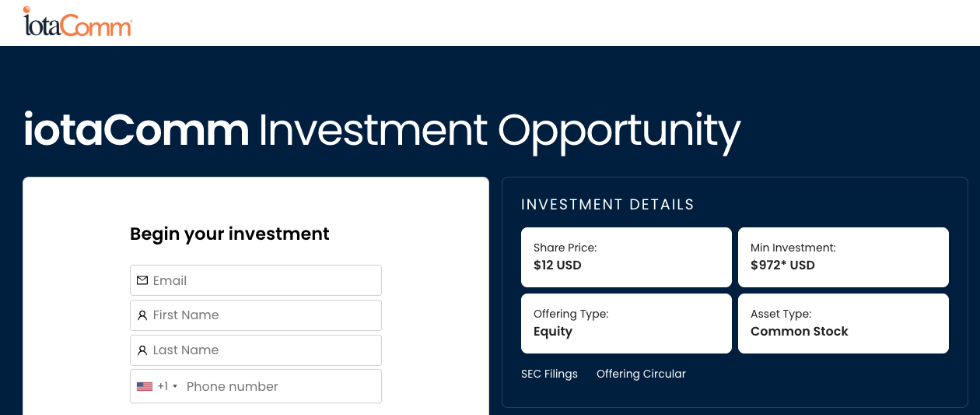The width and height of the screenshot is (980, 415).
Task: Focus the Phone number input field
Action: (282, 386)
